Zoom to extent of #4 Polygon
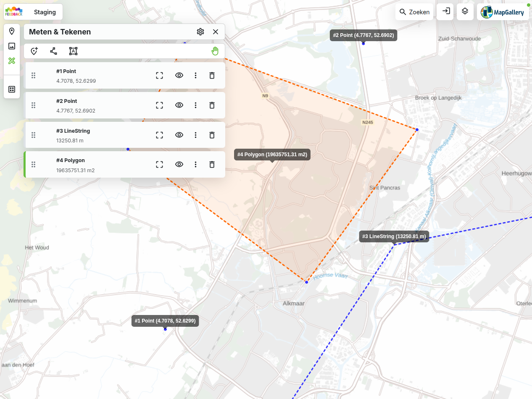This screenshot has width=532, height=399. tap(159, 165)
